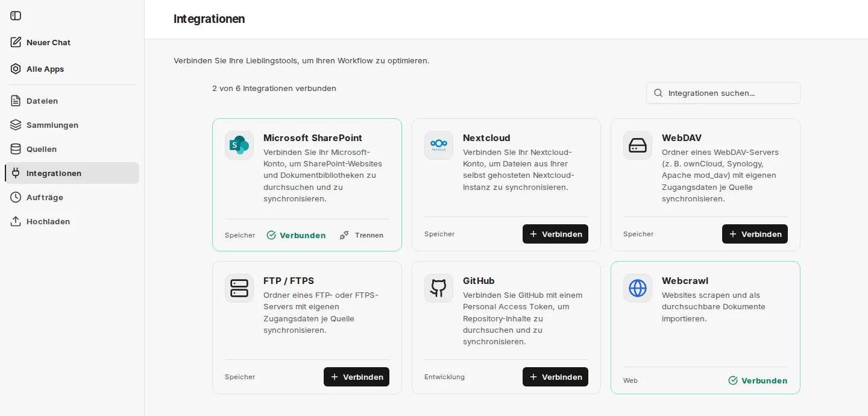Open Neuer Chat in the sidebar
Image resolution: width=868 pixels, height=416 pixels.
click(72, 42)
